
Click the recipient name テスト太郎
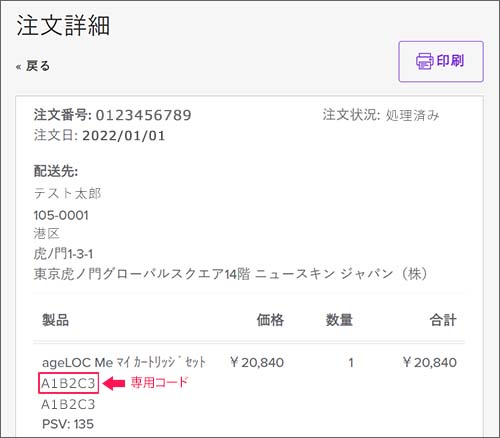point(68,193)
